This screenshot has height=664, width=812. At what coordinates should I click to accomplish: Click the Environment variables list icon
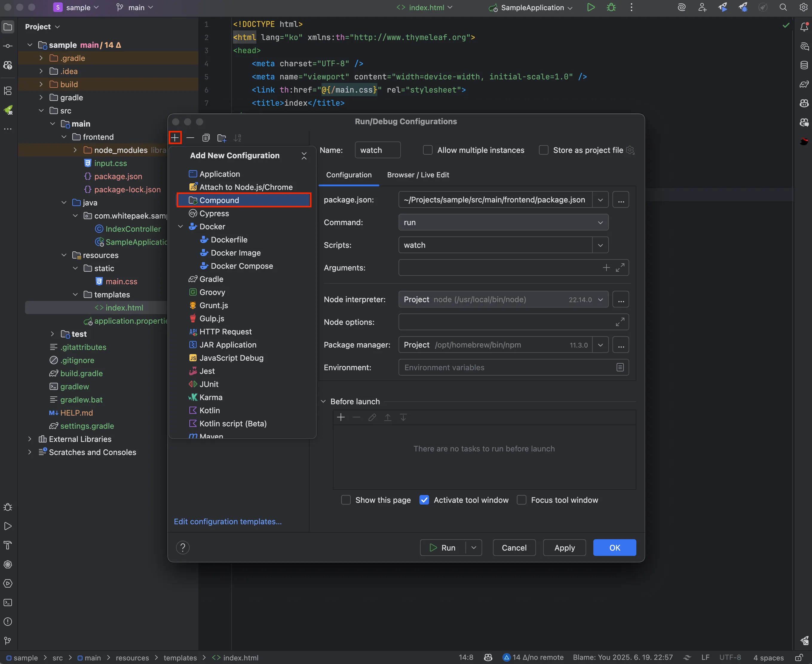click(x=620, y=367)
